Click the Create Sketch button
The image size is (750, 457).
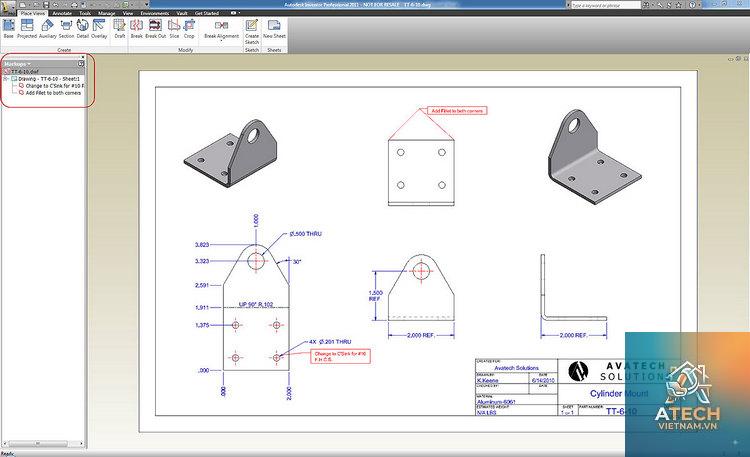[252, 32]
